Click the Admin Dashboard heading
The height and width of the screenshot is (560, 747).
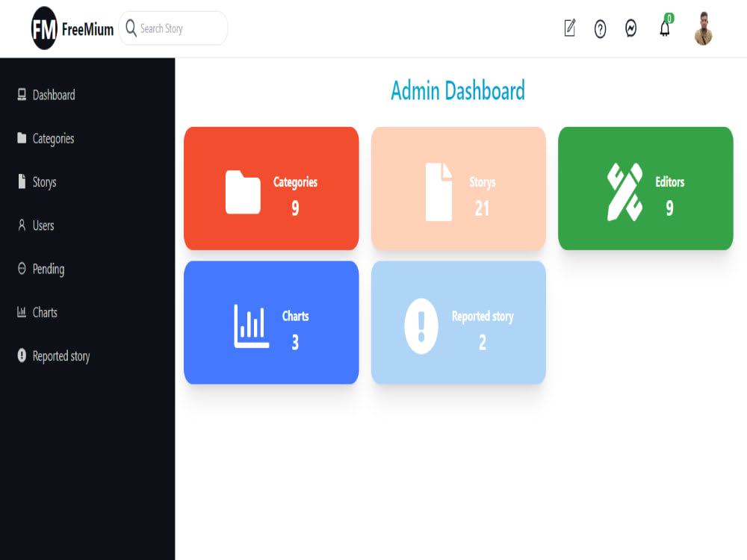click(458, 90)
